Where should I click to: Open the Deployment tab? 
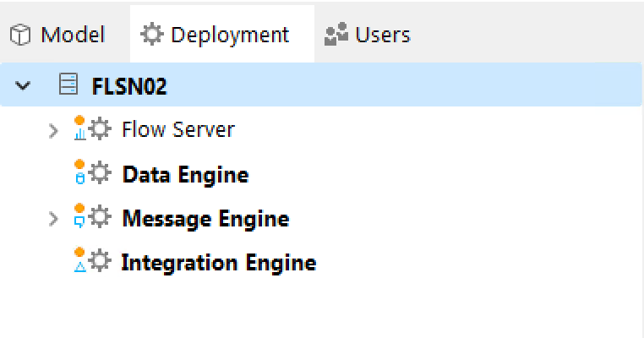pyautogui.click(x=222, y=35)
